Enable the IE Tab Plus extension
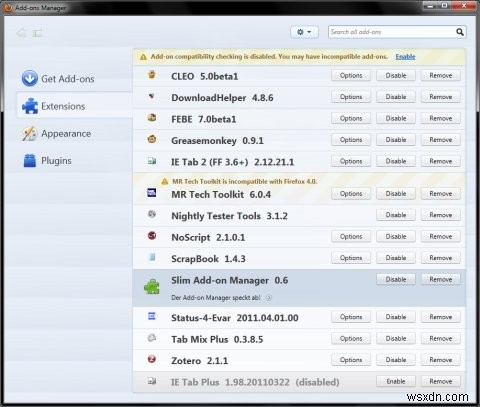Image resolution: width=480 pixels, height=407 pixels. point(396,381)
